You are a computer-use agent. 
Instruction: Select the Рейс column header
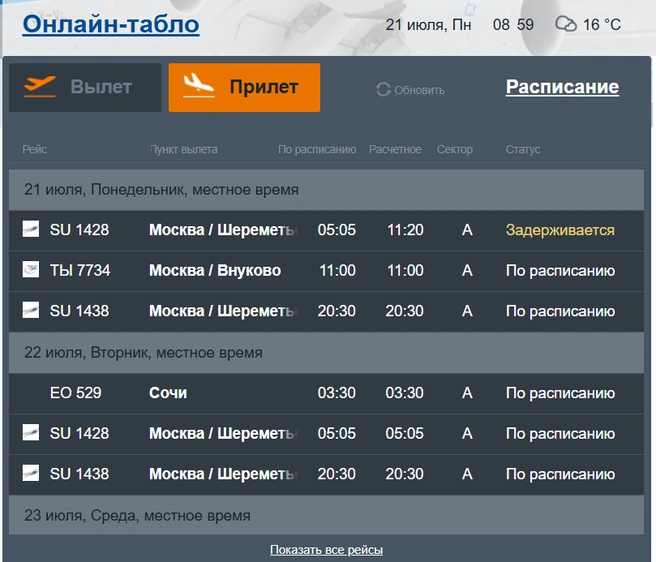pos(35,149)
